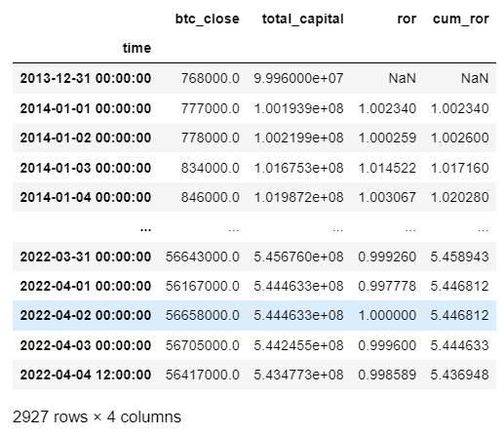
Task: Click ror value 1.002340 for 2014-01-01
Action: point(387,108)
